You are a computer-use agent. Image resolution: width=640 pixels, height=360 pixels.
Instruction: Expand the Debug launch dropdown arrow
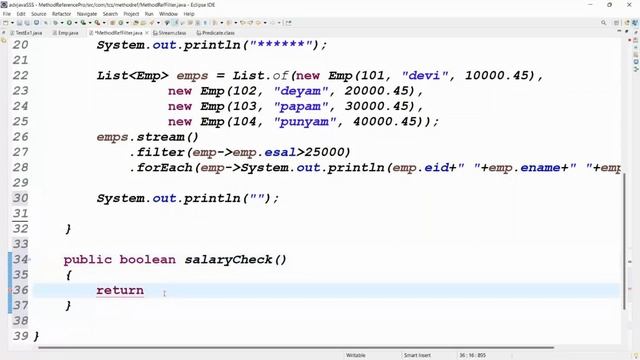tap(62, 23)
